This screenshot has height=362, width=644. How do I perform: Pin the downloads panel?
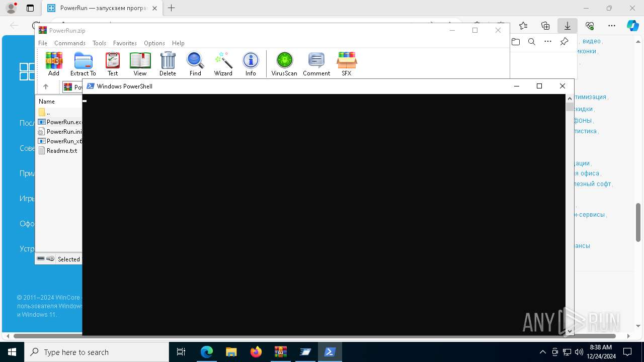pos(564,42)
